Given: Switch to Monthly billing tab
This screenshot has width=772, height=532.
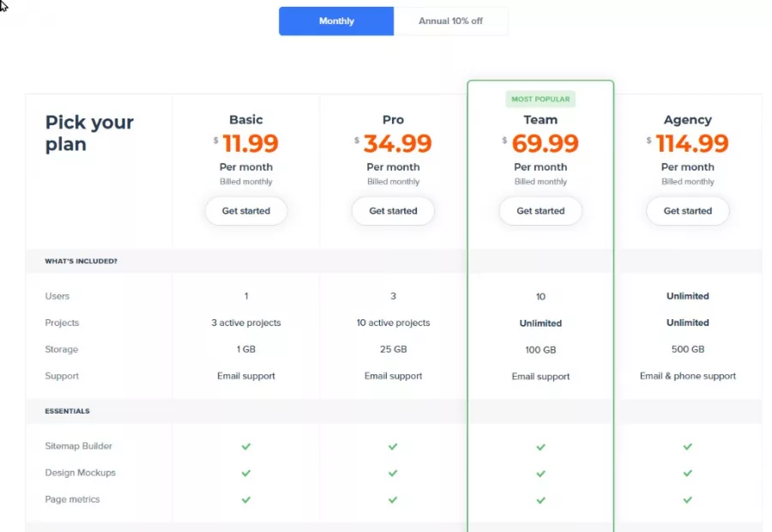Looking at the screenshot, I should pos(336,21).
